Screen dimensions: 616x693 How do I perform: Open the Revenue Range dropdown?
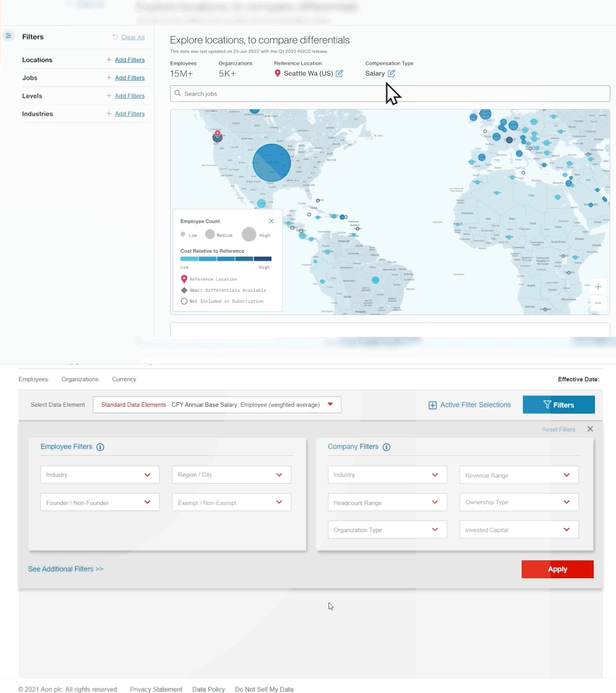pos(518,475)
